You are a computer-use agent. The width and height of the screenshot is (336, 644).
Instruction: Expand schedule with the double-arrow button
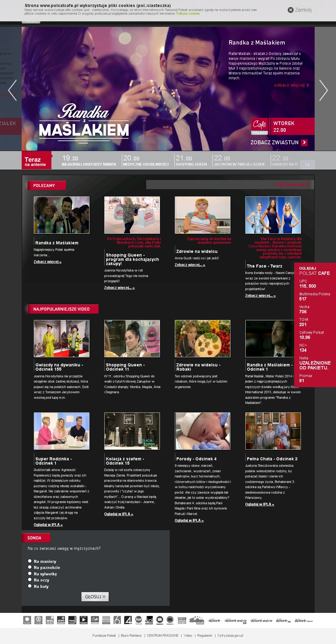point(307,165)
